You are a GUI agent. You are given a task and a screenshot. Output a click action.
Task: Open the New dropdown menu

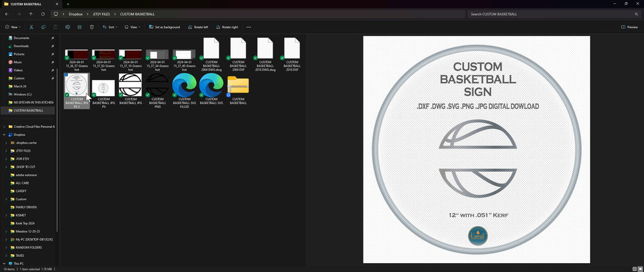(13, 27)
